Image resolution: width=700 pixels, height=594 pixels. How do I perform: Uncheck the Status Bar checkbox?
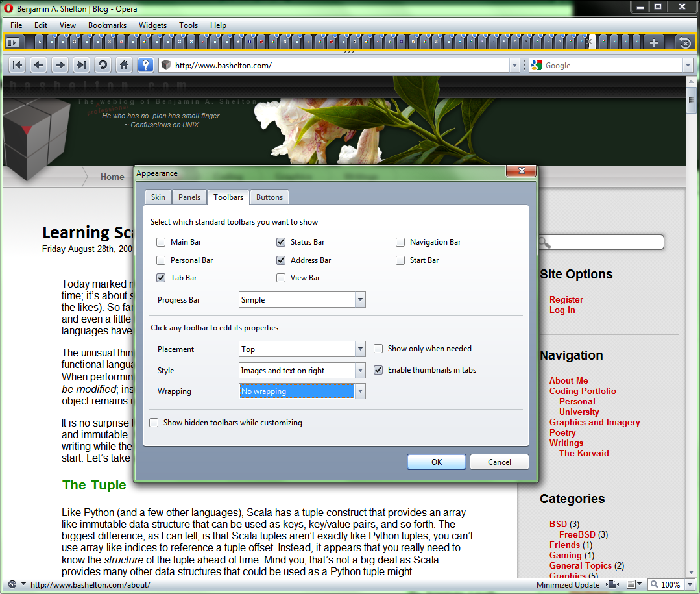281,242
